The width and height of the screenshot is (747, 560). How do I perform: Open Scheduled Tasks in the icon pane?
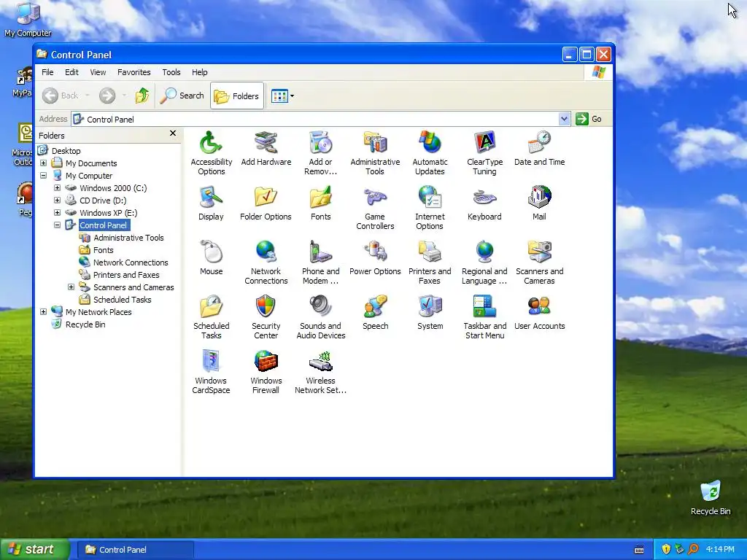click(211, 318)
